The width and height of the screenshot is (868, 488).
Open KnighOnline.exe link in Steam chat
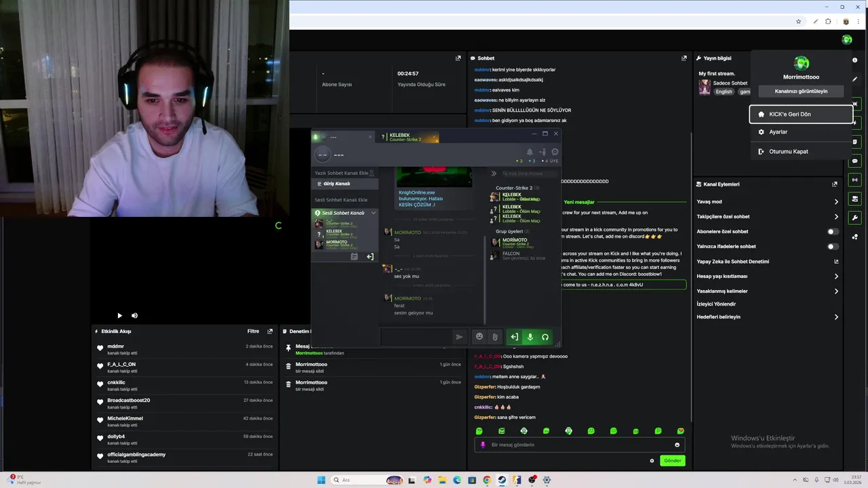420,199
